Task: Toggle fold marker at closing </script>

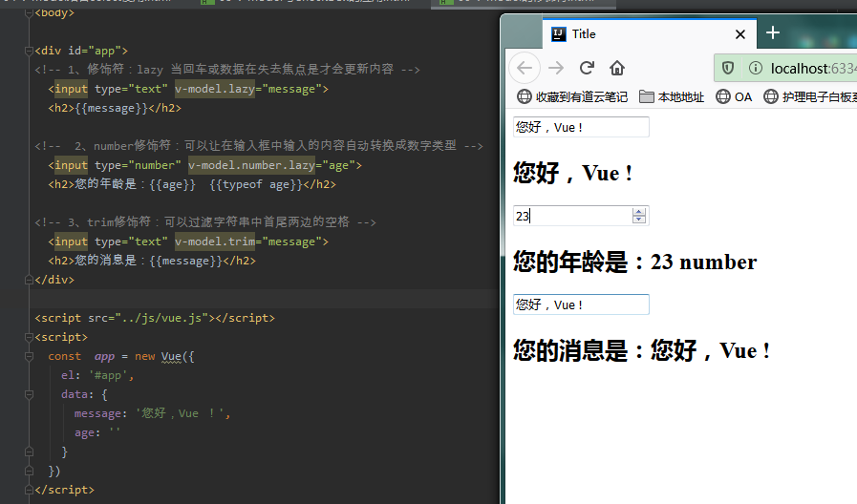Action: (29, 490)
